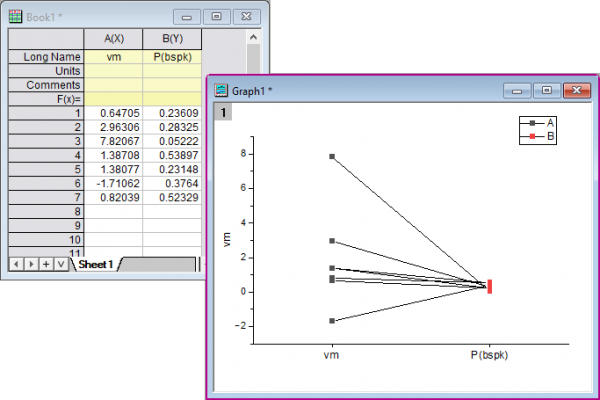Screen dimensions: 600x400
Task: Select cell with value 2.96306
Action: 113,127
